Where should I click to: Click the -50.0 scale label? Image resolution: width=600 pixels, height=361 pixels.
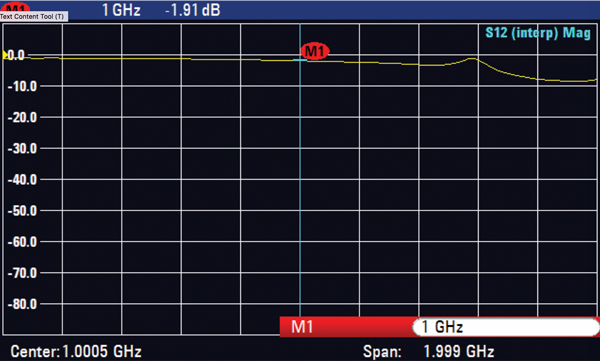click(x=23, y=211)
